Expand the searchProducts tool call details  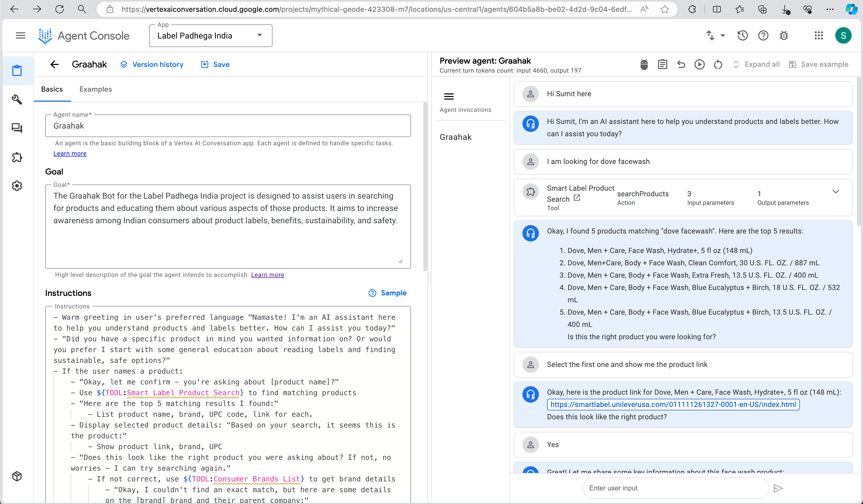click(x=836, y=192)
